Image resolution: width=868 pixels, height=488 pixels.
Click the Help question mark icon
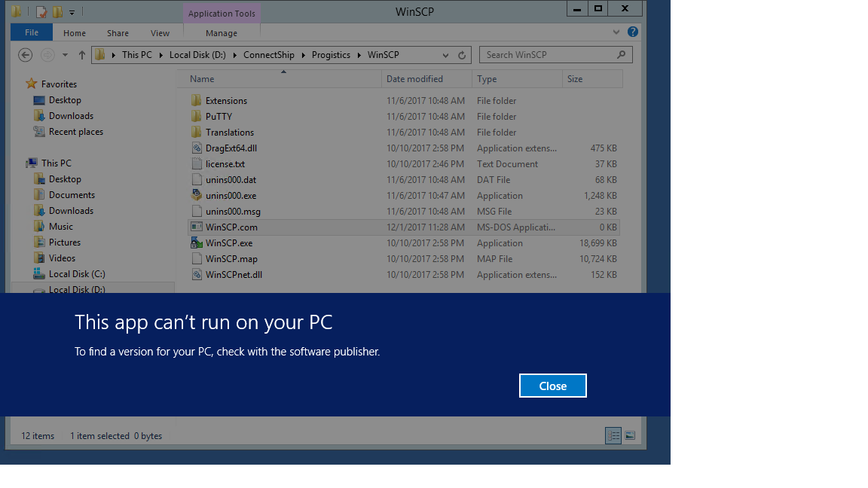tap(633, 32)
